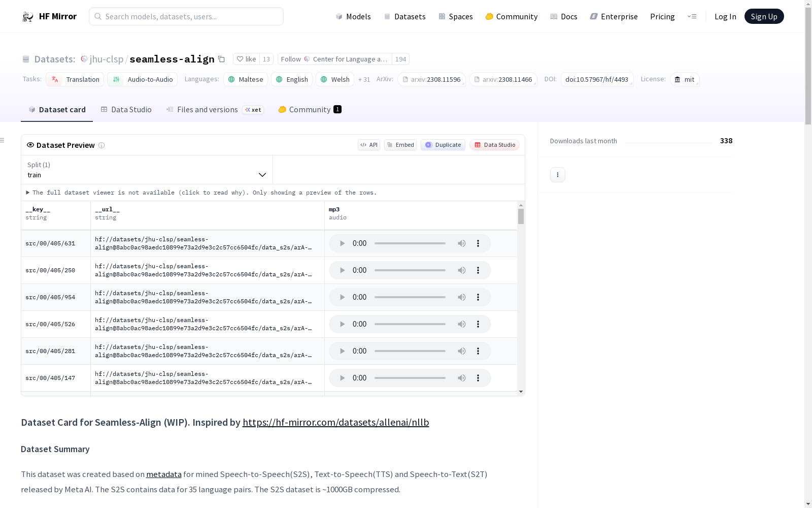Open audio options menu for row src/00/405/250
This screenshot has width=812, height=508.
[478, 270]
